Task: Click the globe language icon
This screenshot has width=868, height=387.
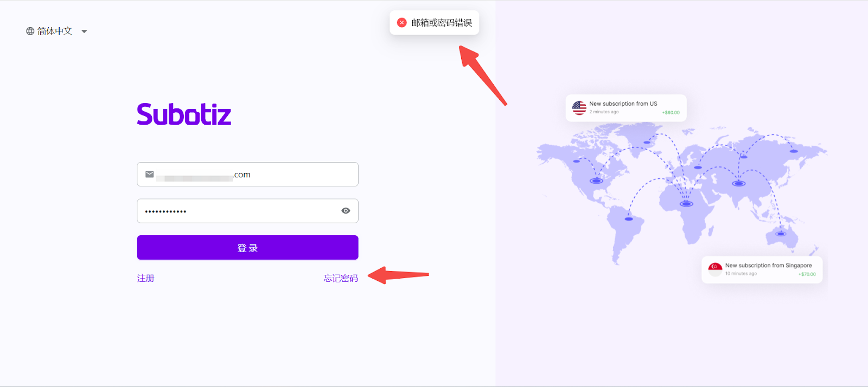Action: 30,31
